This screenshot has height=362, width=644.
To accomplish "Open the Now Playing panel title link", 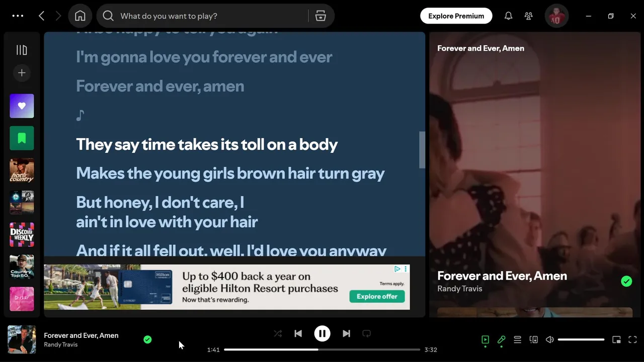I will (480, 48).
